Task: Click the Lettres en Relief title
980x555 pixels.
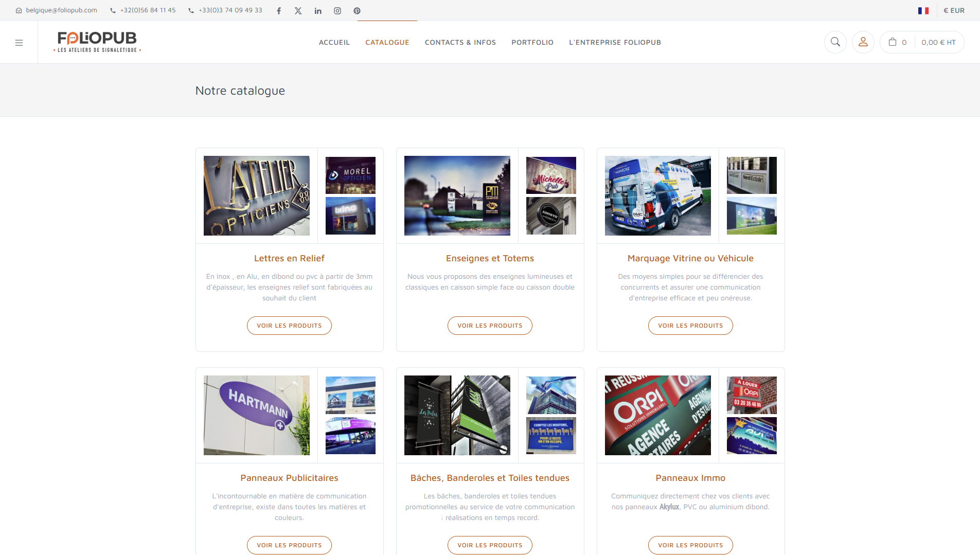Action: tap(289, 259)
